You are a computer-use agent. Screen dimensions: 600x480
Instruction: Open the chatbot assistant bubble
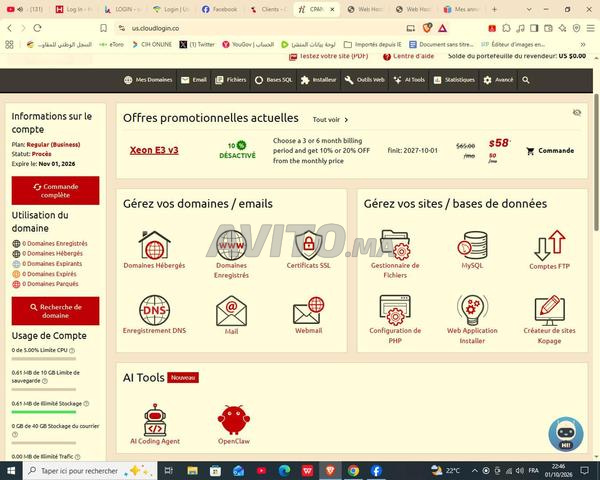point(566,434)
